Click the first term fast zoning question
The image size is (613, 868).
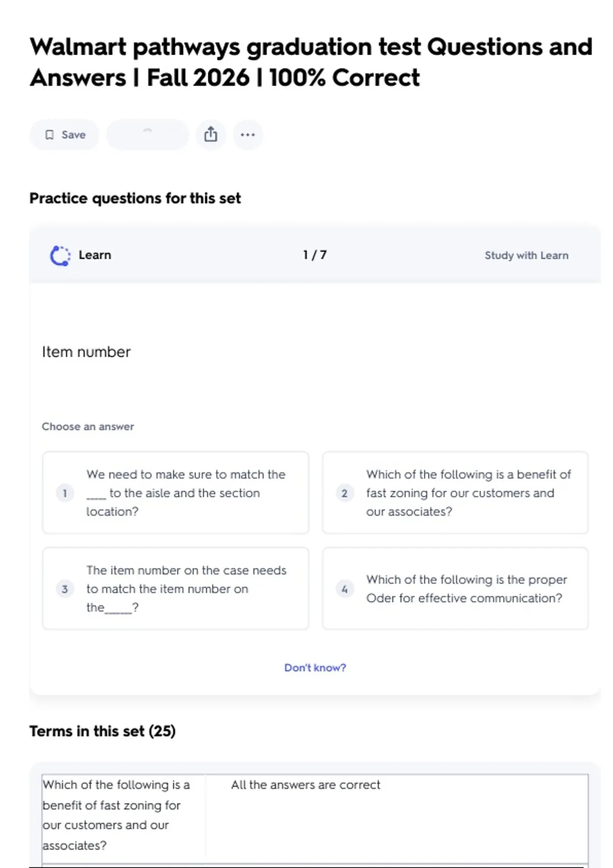point(116,815)
